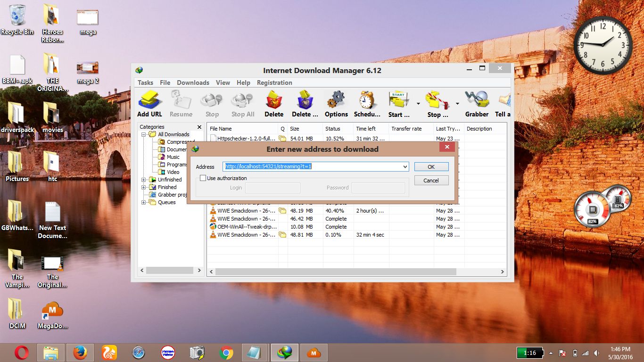This screenshot has height=362, width=644.
Task: Open the Help menu
Action: [243, 82]
